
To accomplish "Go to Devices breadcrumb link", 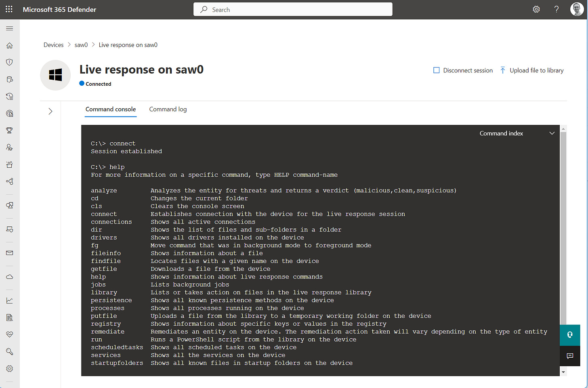I will click(53, 45).
